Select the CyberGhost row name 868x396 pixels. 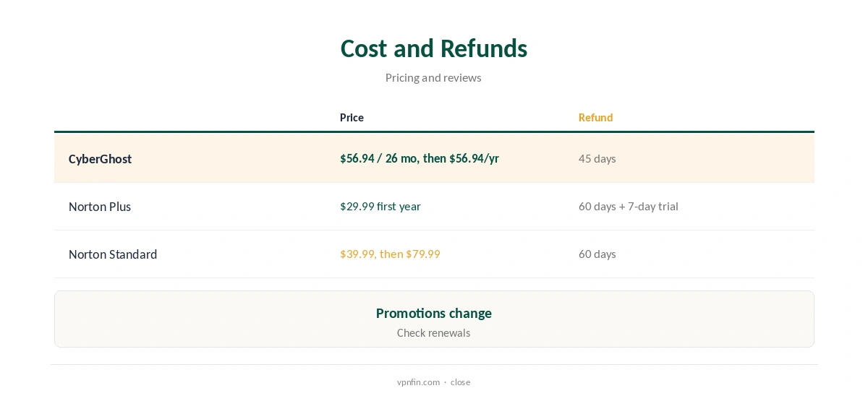click(x=100, y=159)
